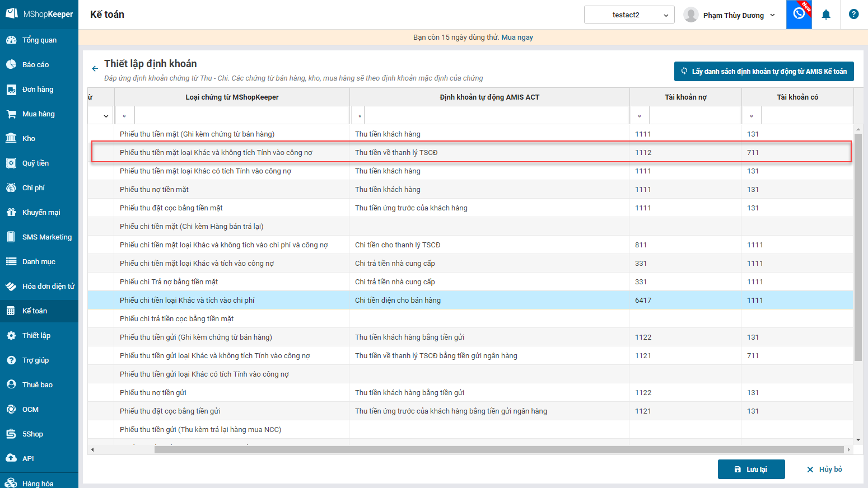This screenshot has height=488, width=868.
Task: Click Lấy danh sách định khoản tự động button
Action: tap(763, 72)
